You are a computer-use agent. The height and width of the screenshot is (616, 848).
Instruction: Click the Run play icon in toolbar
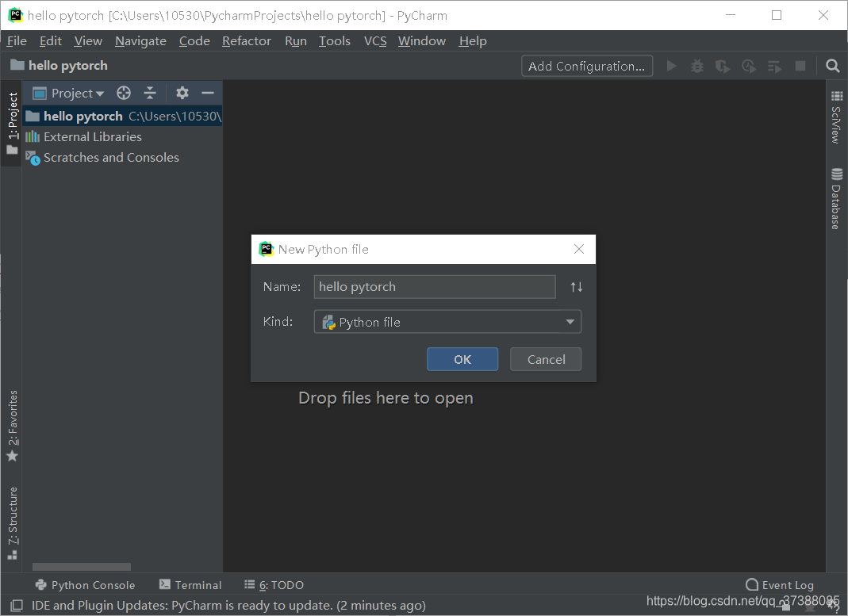671,66
